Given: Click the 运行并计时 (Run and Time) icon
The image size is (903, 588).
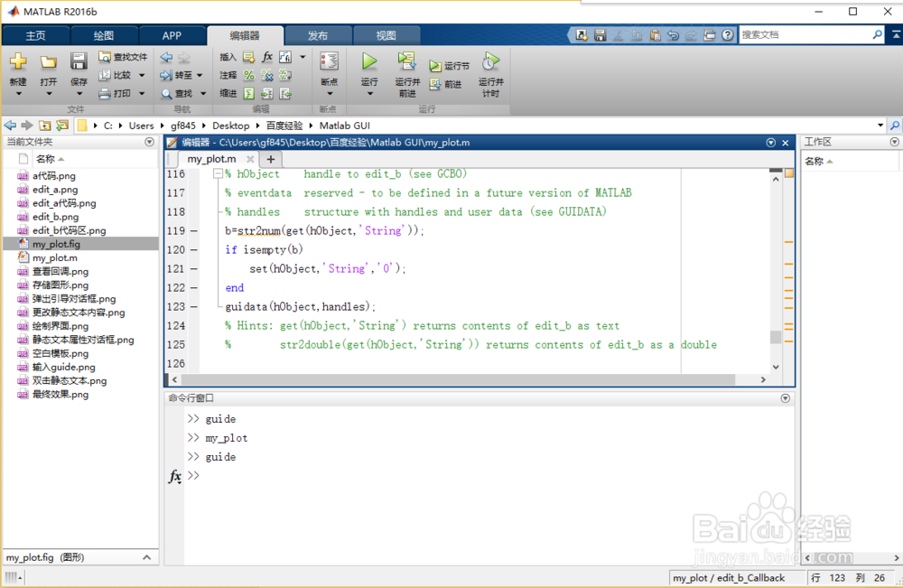Looking at the screenshot, I should click(490, 61).
